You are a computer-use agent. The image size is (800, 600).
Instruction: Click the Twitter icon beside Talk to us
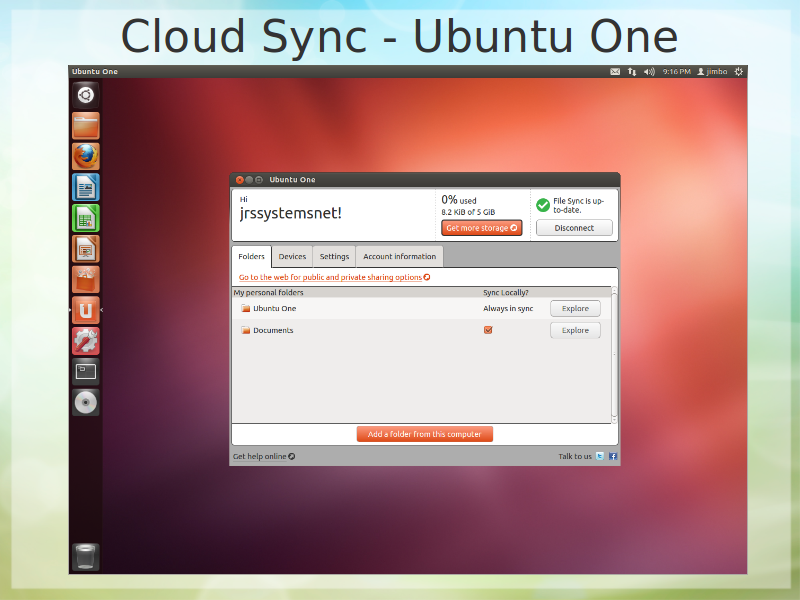click(600, 456)
